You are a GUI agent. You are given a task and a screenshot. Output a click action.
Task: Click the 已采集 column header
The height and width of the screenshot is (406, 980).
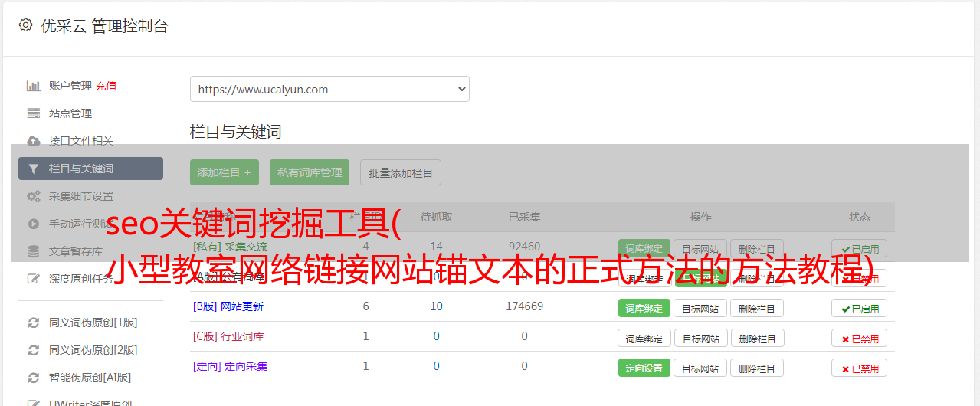524,217
